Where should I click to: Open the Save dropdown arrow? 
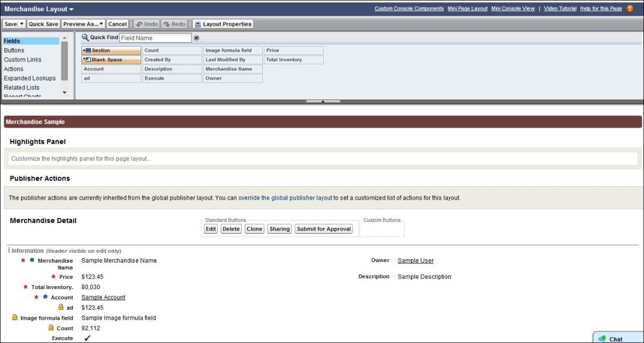(x=21, y=24)
